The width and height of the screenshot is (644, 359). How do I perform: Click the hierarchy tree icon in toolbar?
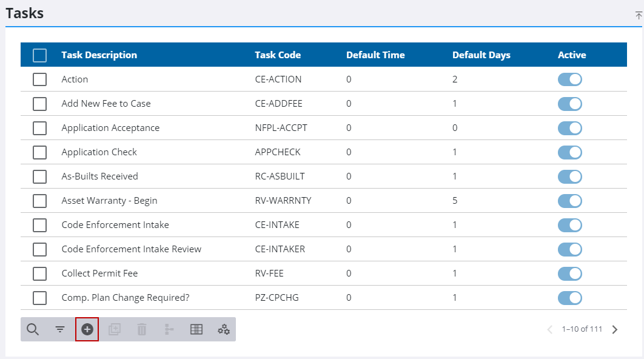coord(169,329)
